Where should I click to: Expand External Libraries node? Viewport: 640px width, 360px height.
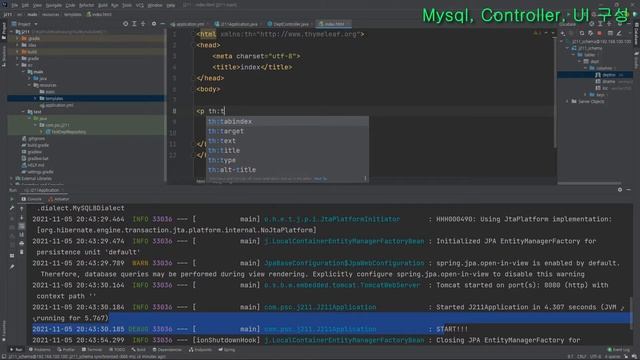[x=11, y=178]
